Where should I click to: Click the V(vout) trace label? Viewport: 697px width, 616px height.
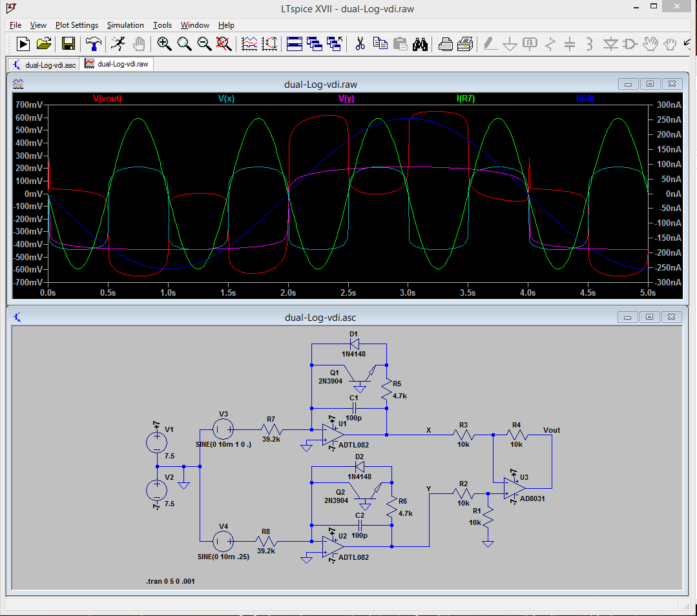coord(107,99)
